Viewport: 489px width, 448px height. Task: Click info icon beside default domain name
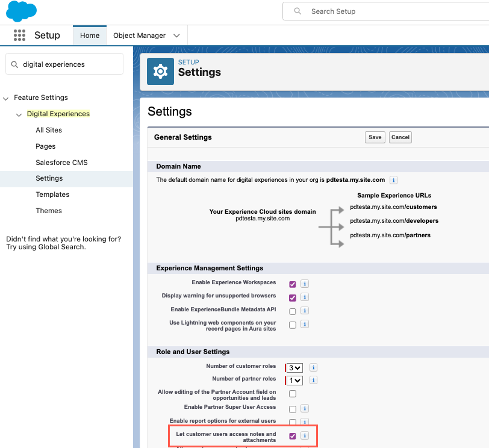pos(393,180)
